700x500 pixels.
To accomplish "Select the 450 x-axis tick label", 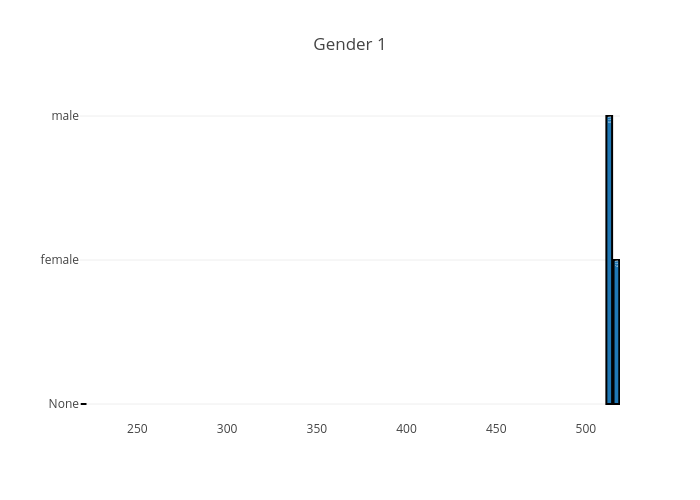I will (496, 429).
